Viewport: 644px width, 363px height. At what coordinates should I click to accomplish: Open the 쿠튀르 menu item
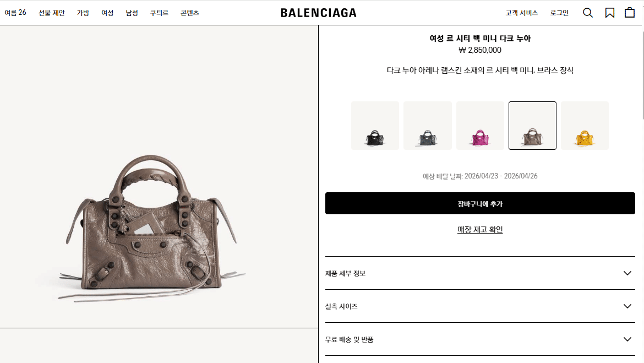tap(159, 13)
